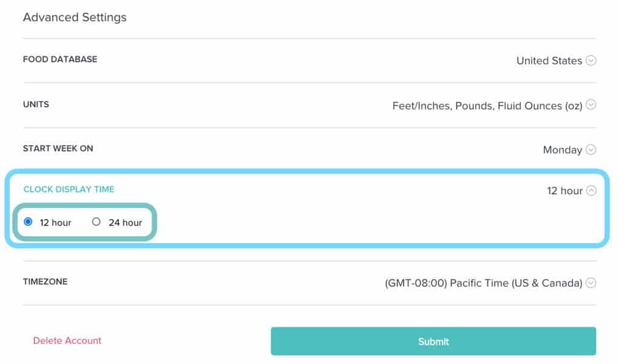The image size is (619, 364).
Task: Click the "24 hour" option label text
Action: pyautogui.click(x=125, y=223)
